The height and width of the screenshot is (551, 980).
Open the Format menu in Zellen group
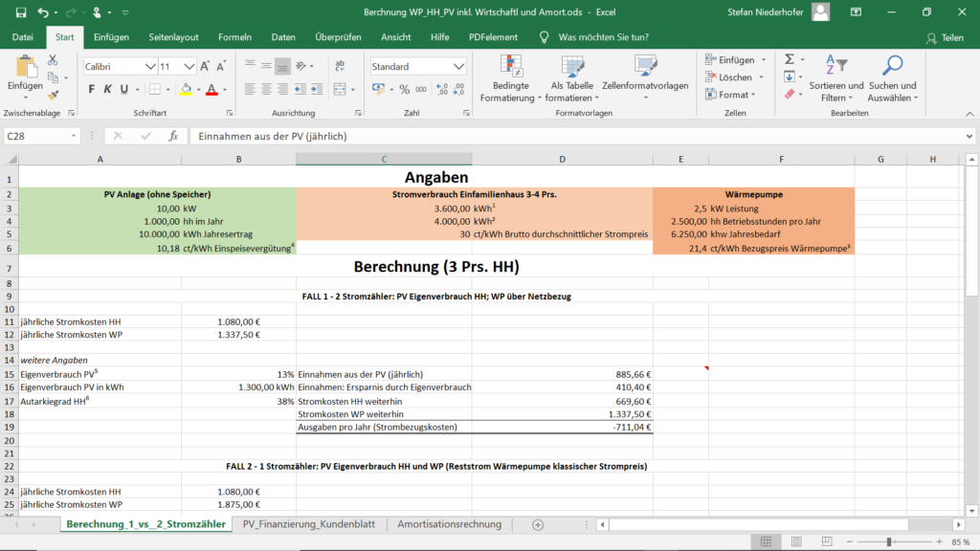click(730, 95)
